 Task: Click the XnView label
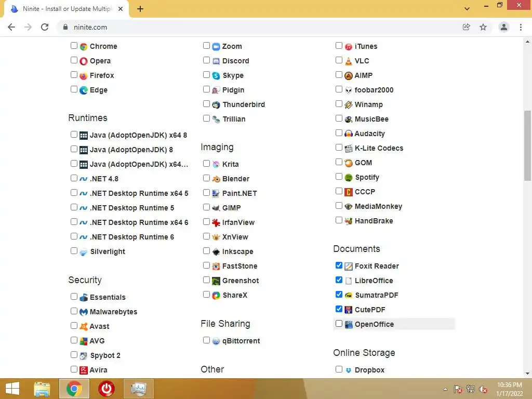pyautogui.click(x=235, y=237)
